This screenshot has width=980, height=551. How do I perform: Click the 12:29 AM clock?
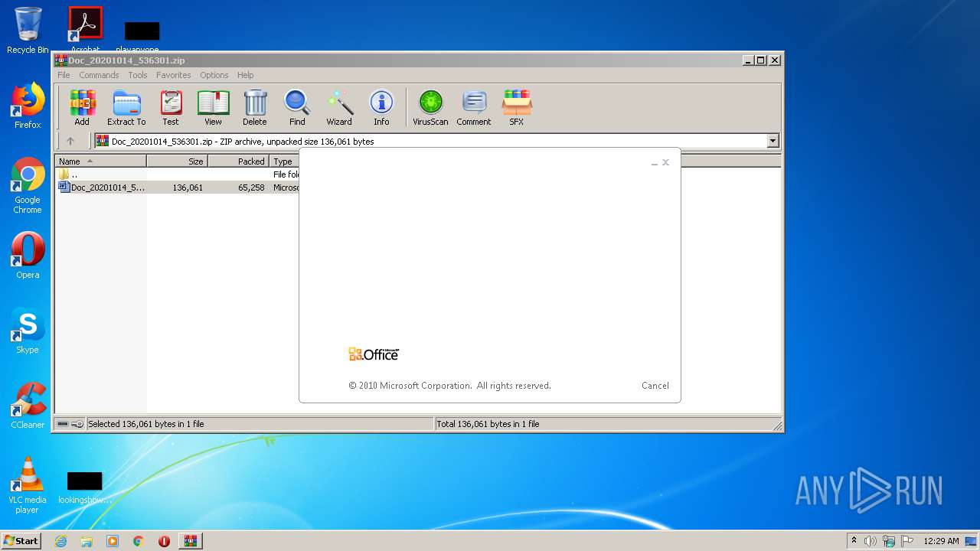tap(941, 541)
